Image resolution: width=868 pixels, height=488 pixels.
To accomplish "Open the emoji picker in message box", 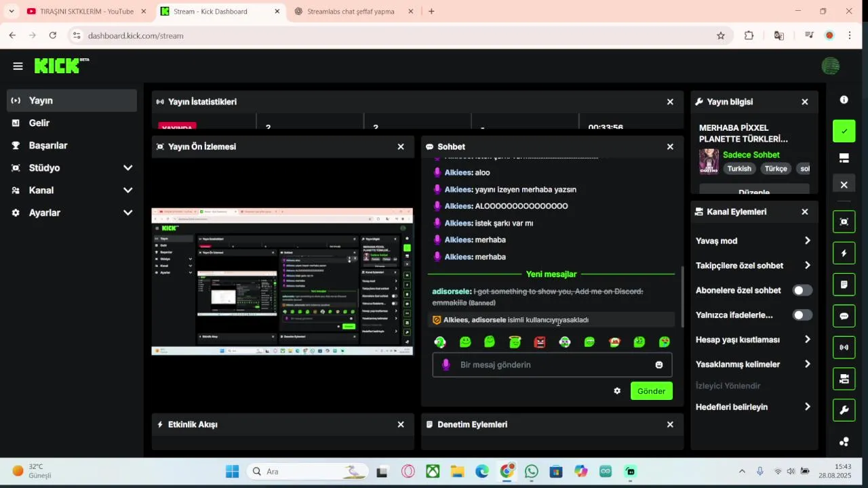I will pos(659,365).
